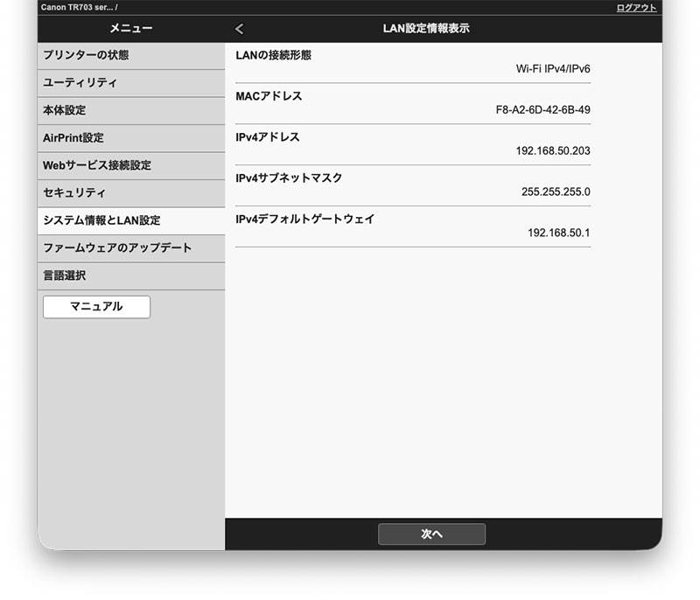Click the メニュー sidebar header
The image size is (700, 600).
[131, 29]
